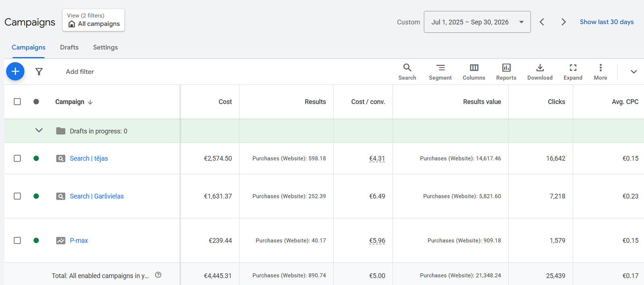Open the date range dropdown
The image size is (644, 285).
click(477, 22)
